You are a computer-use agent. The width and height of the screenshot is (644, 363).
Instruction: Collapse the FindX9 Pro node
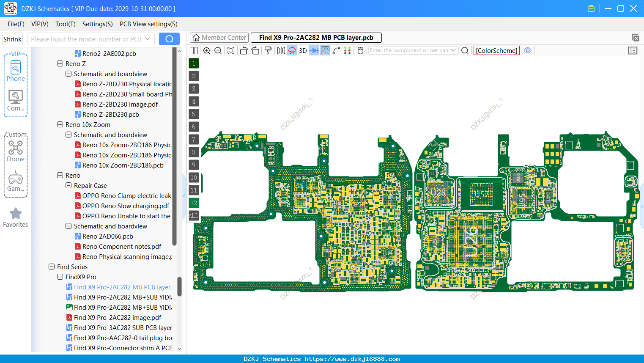60,277
